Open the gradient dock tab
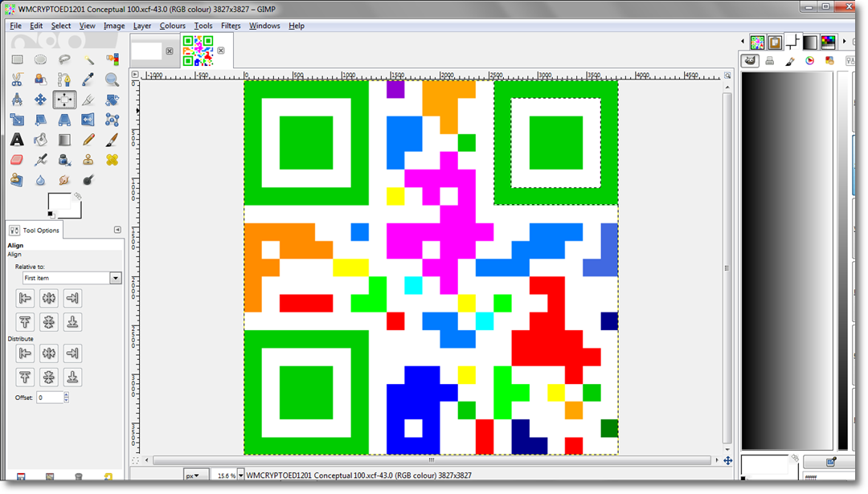The width and height of the screenshot is (868, 494). pos(810,42)
